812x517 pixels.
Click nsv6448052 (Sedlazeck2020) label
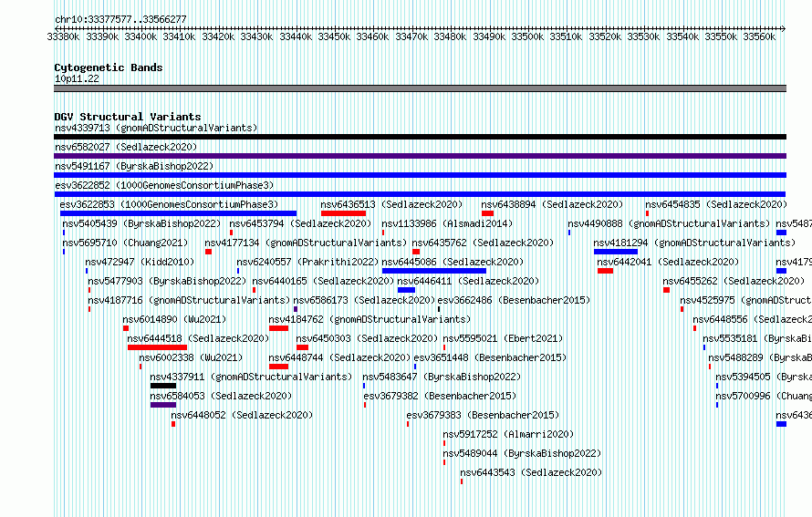pos(242,415)
